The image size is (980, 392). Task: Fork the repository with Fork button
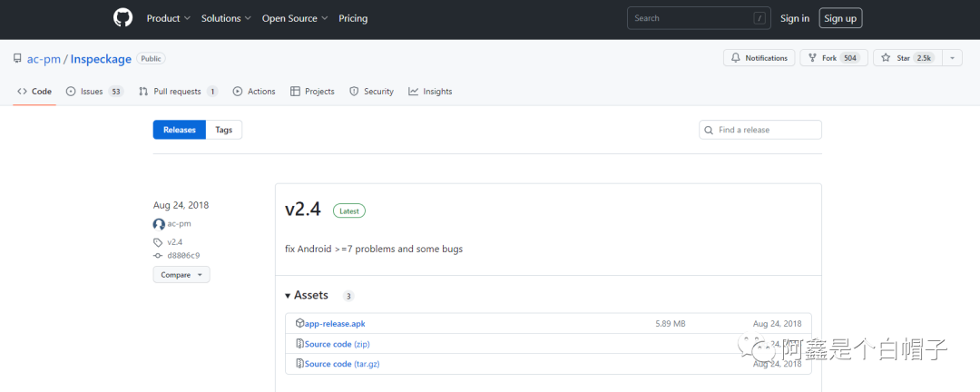[834, 57]
